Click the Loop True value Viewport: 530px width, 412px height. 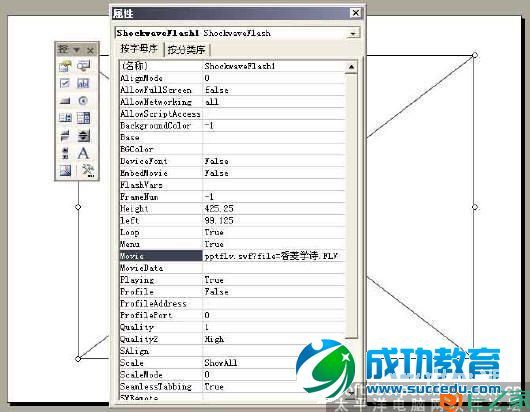point(274,232)
